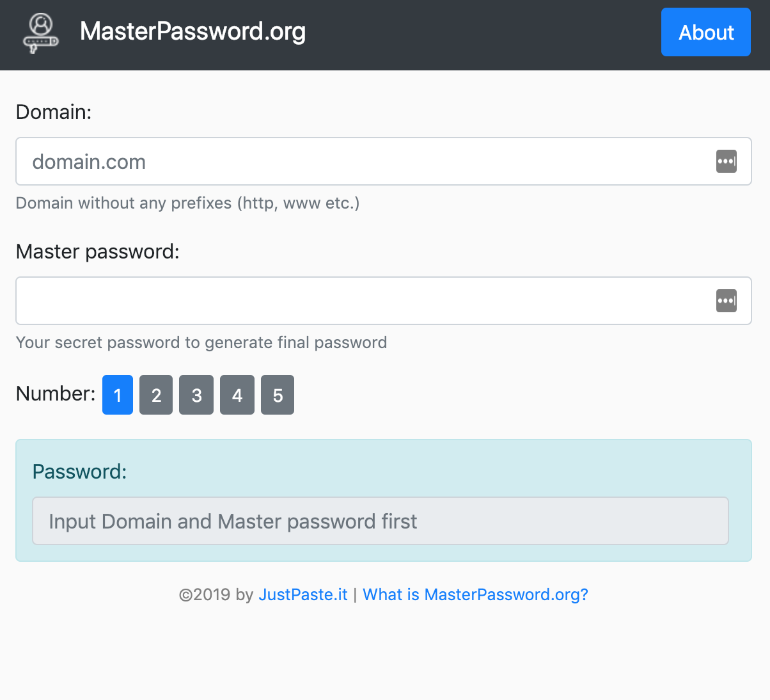Click the "Domain:" label
The width and height of the screenshot is (770, 700).
click(x=54, y=111)
